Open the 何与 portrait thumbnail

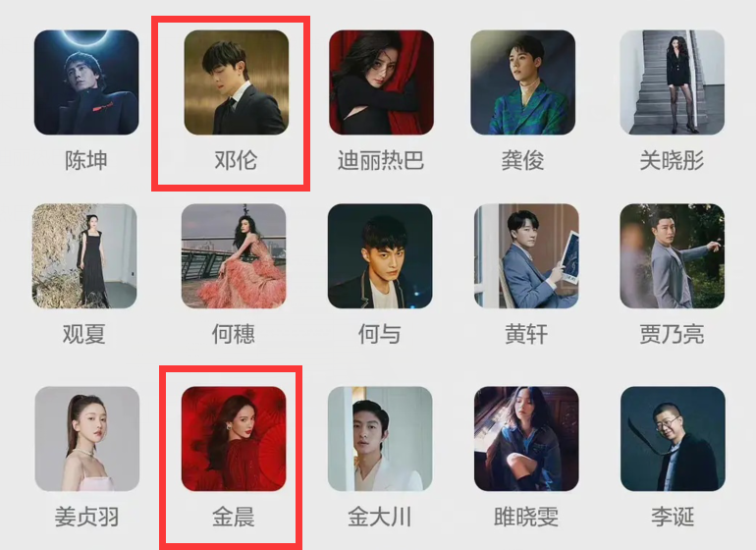pyautogui.click(x=380, y=256)
